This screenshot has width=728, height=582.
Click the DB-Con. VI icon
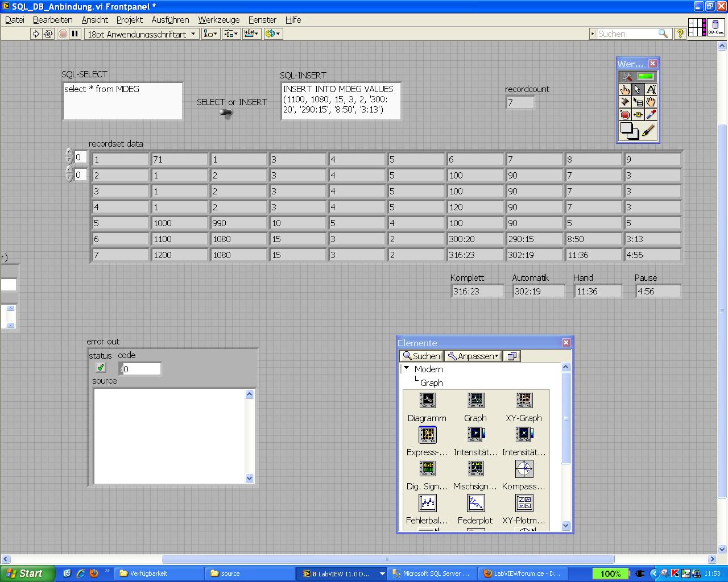pyautogui.click(x=717, y=27)
